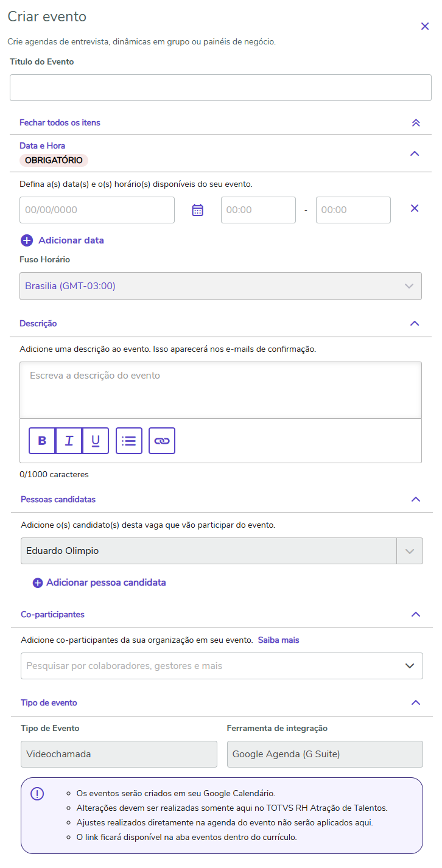Insert a hyperlink in description
This screenshot has width=442, height=868.
[161, 441]
